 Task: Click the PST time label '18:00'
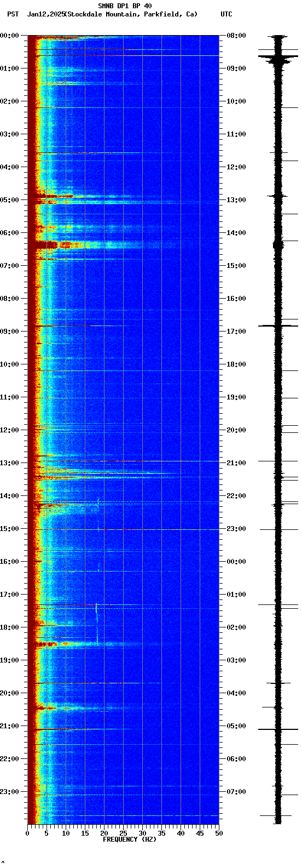(9, 627)
